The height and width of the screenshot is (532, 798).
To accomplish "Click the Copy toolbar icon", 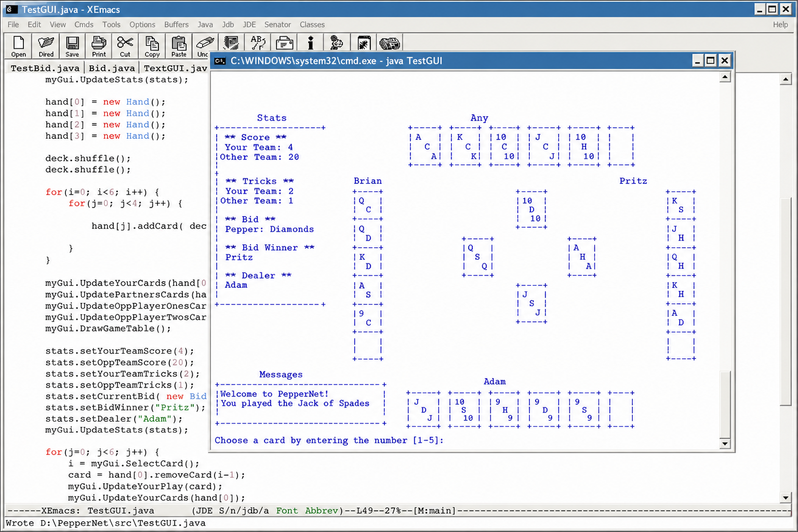I will 152,46.
